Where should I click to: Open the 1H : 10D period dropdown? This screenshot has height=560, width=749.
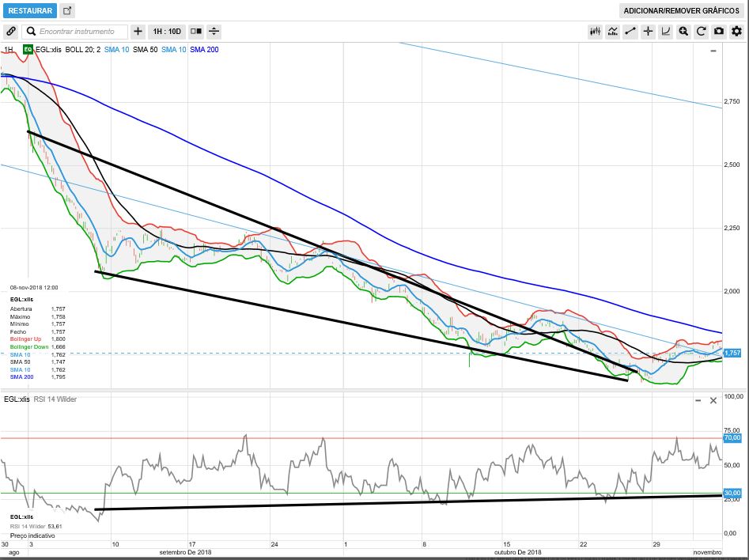click(167, 32)
